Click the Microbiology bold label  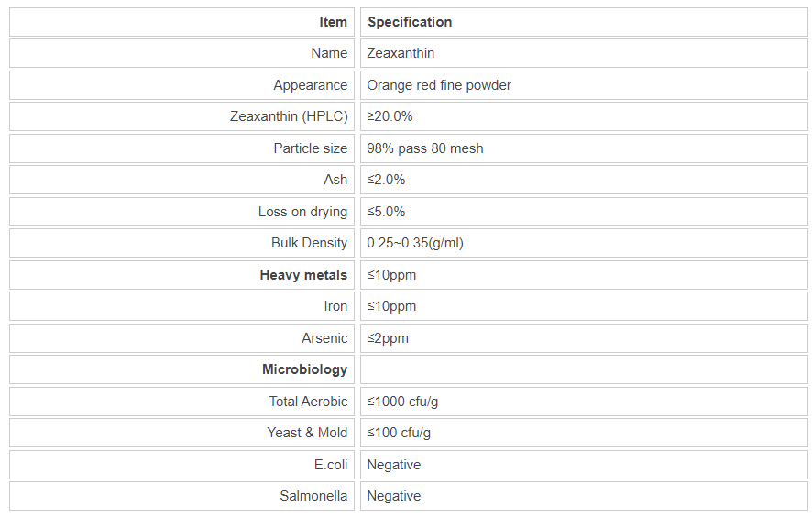304,369
